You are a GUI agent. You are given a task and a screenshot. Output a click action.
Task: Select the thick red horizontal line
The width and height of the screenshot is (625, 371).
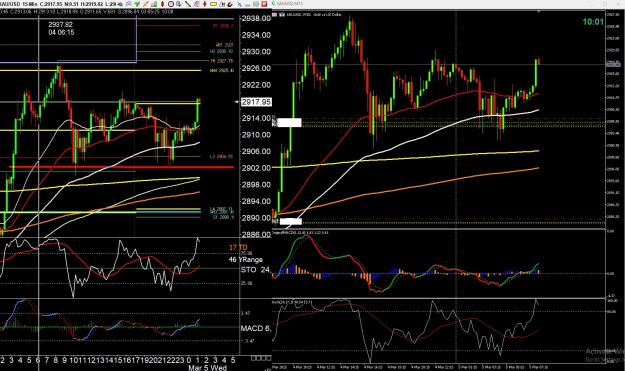point(122,167)
